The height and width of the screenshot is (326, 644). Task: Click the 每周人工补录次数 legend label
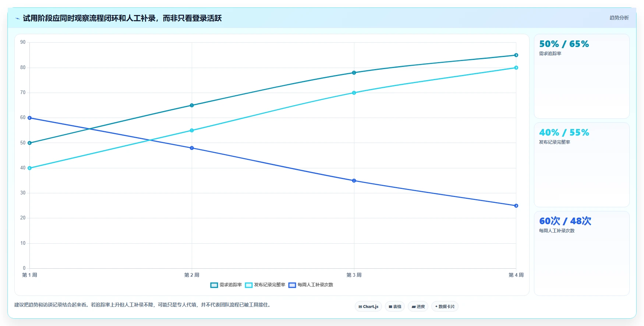(x=315, y=285)
